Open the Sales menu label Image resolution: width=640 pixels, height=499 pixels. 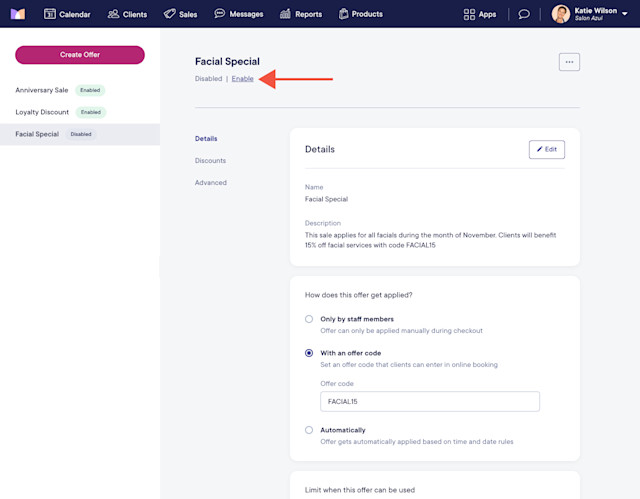[188, 14]
